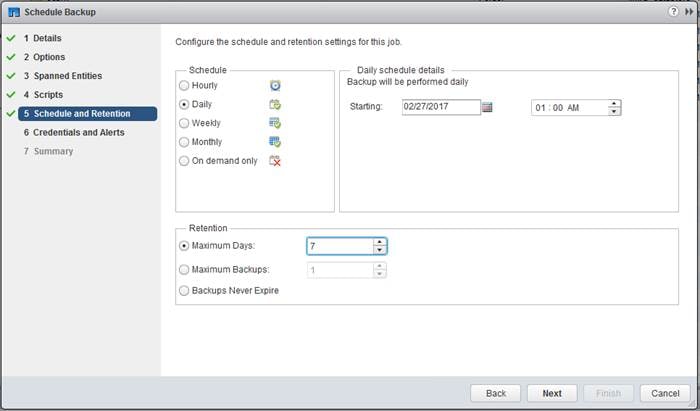Choose the Monthly schedule radio button
700x411 pixels.
tap(183, 142)
